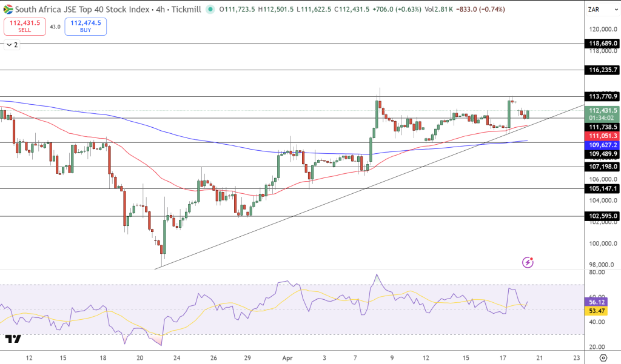Image resolution: width=621 pixels, height=364 pixels.
Task: Click the Apr label on the time axis
Action: pyautogui.click(x=287, y=358)
